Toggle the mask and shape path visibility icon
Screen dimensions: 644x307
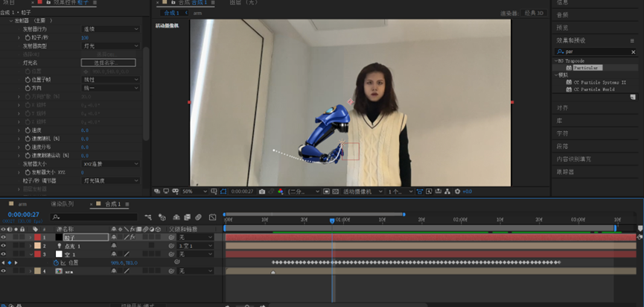(x=223, y=192)
